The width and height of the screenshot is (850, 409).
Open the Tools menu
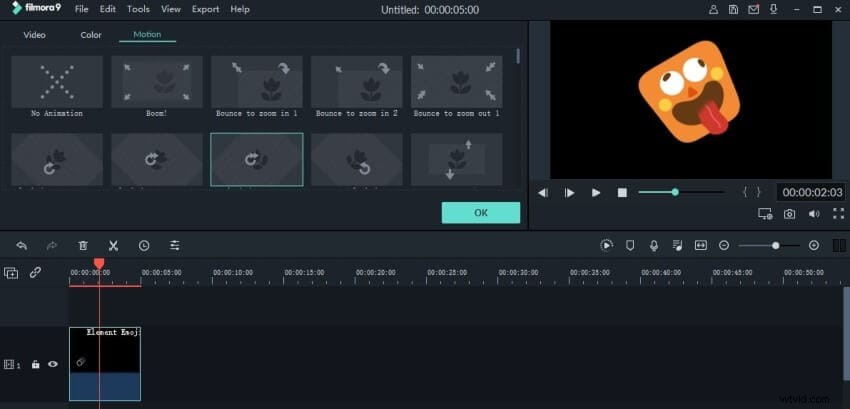click(138, 9)
